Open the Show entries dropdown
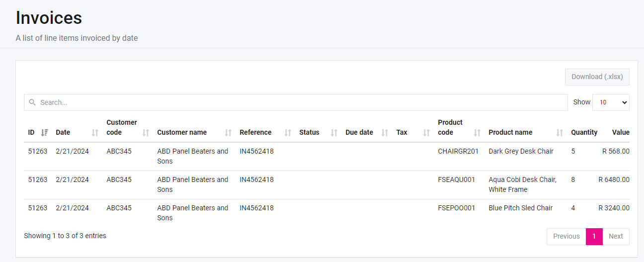Screen dimensions: 644x262 [611, 102]
